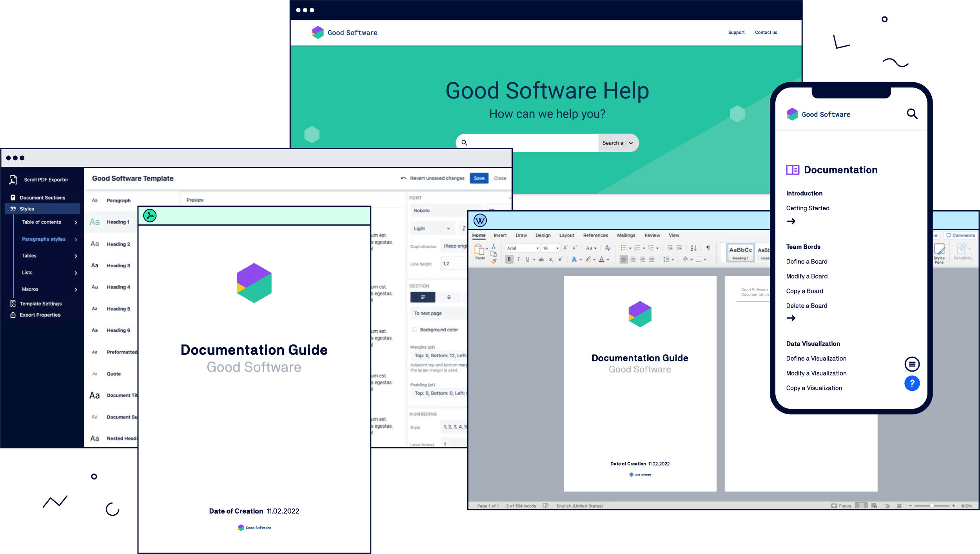Toggle Italic in the Word ribbon

518,259
